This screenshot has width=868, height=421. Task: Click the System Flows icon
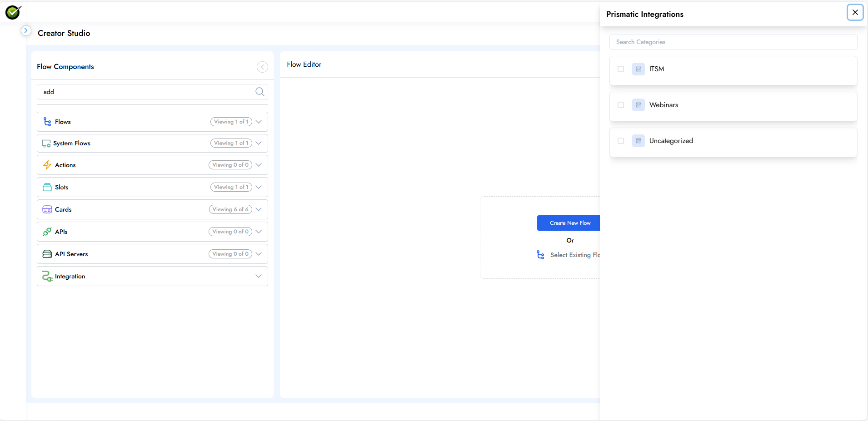point(46,143)
